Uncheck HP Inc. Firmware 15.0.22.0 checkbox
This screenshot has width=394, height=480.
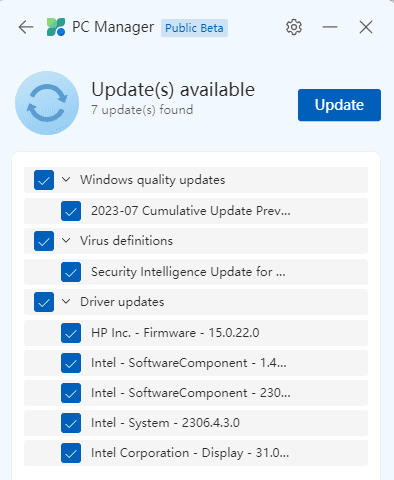click(x=71, y=333)
